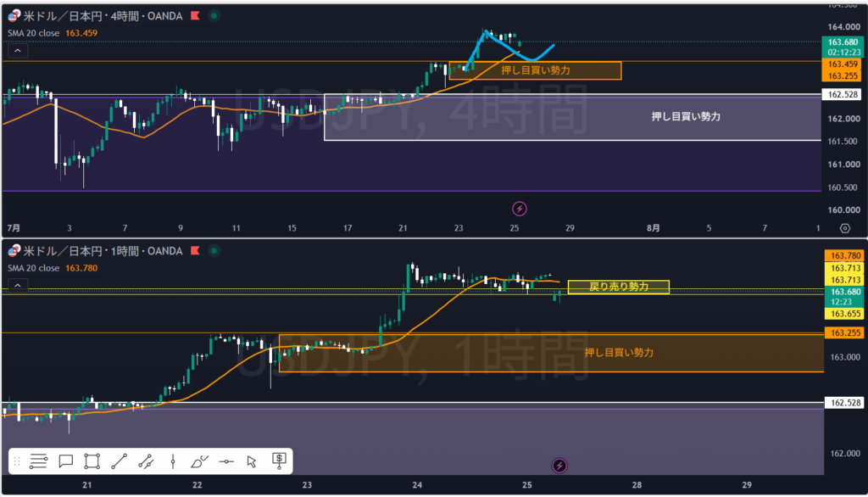Image resolution: width=868 pixels, height=497 pixels.
Task: Click the lightning event icon on 1-hour chart
Action: (x=559, y=466)
